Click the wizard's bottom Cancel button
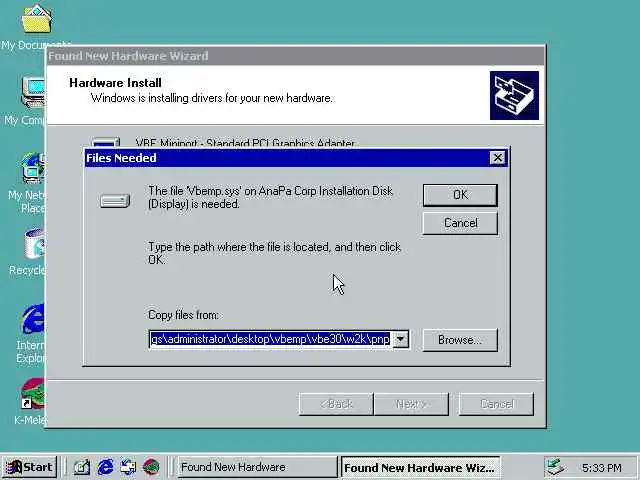This screenshot has width=640, height=480. pyautogui.click(x=496, y=404)
